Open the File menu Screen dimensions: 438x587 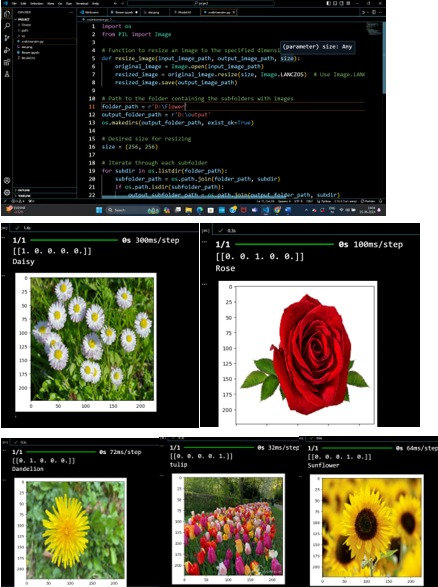[14, 3]
